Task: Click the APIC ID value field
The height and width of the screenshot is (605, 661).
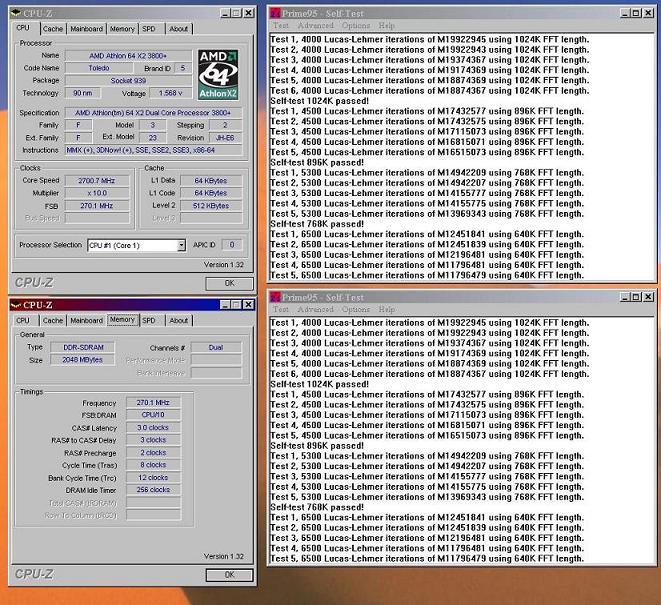Action: pyautogui.click(x=232, y=245)
